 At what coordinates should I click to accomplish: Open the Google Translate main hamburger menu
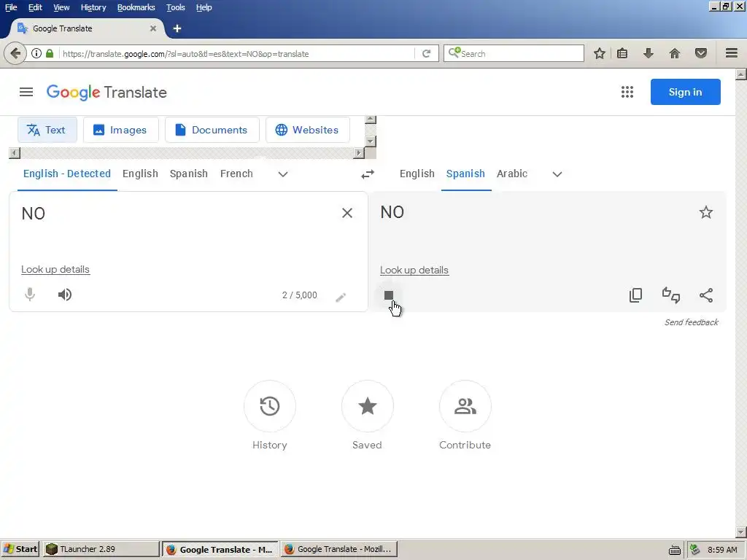pyautogui.click(x=26, y=92)
